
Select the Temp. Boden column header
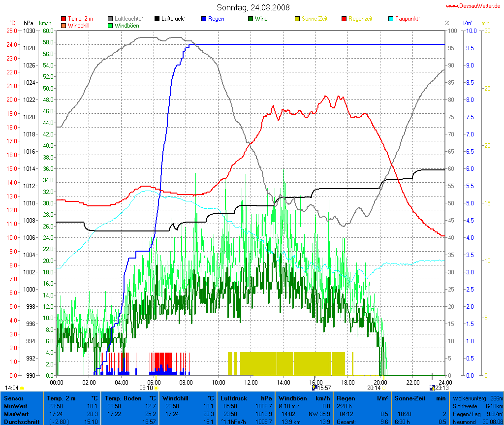(x=130, y=398)
